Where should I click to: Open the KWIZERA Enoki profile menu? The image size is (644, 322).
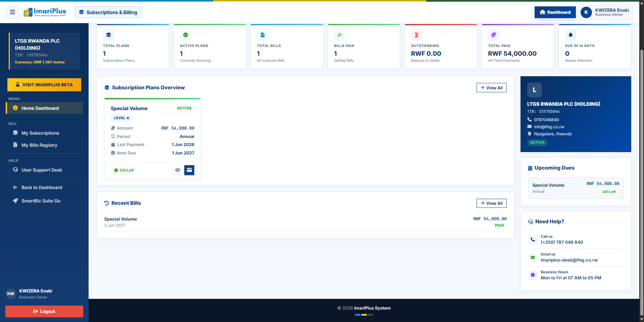[606, 12]
